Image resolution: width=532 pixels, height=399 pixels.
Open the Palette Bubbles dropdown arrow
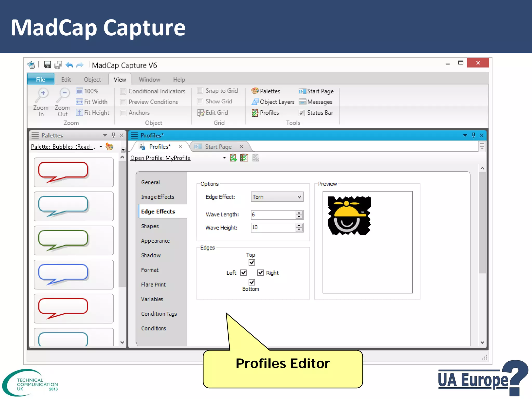[101, 147]
